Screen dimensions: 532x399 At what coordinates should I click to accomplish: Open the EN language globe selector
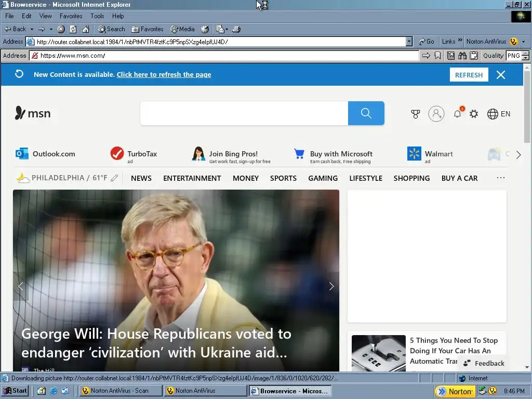498,114
